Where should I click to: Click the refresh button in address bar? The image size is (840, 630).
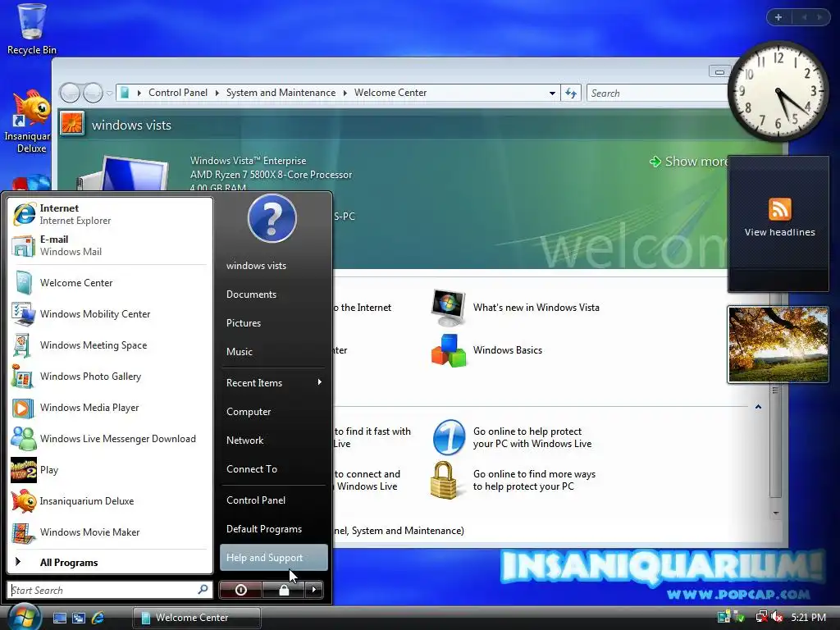tap(571, 94)
